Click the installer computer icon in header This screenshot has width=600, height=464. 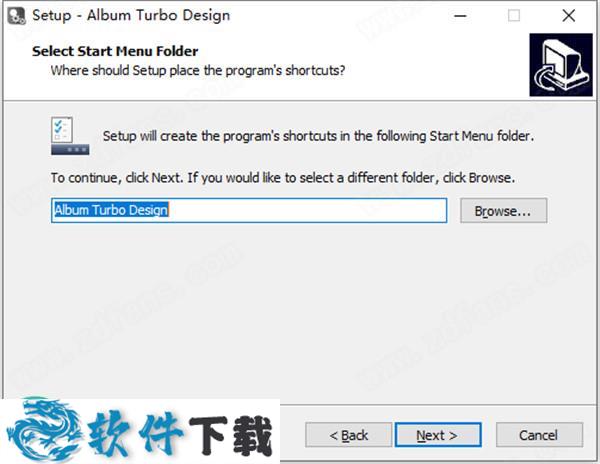pos(561,65)
